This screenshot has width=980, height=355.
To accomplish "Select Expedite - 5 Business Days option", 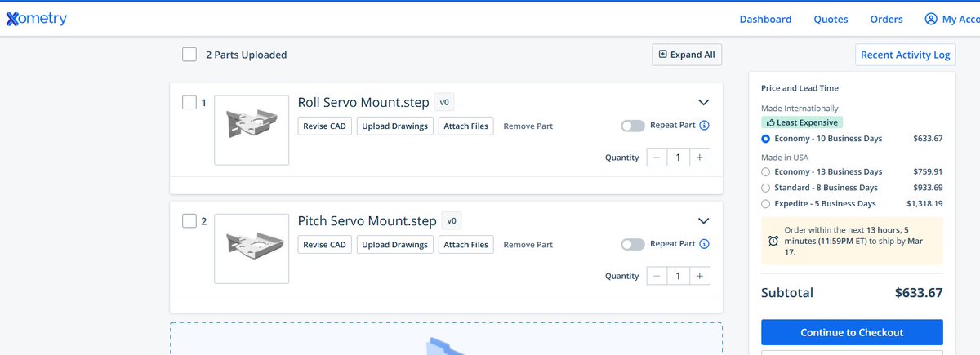I will [x=765, y=203].
